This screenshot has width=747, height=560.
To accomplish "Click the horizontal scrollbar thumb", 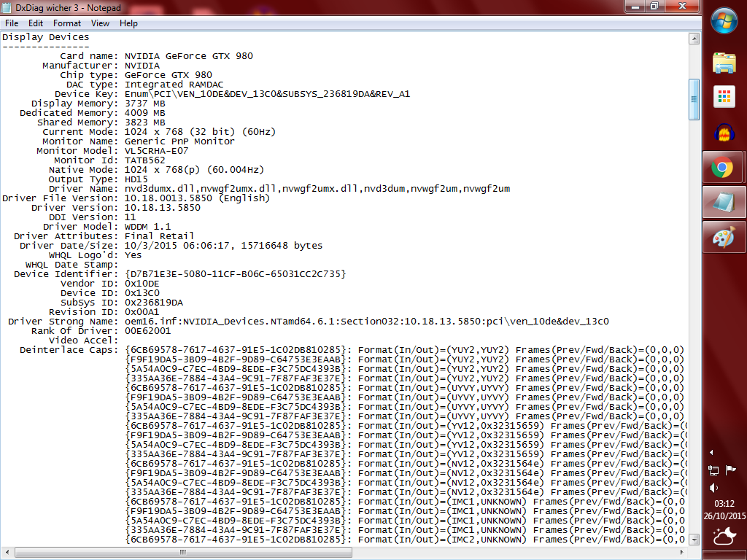I will tap(183, 552).
